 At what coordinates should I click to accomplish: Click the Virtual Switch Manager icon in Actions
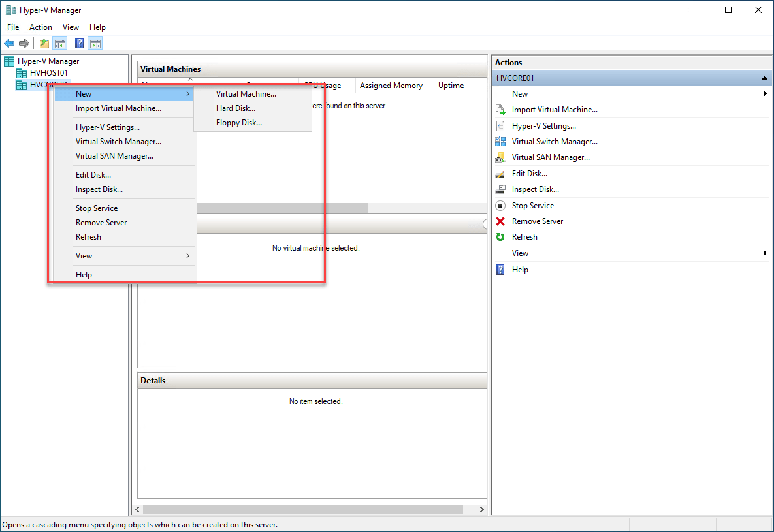pyautogui.click(x=500, y=142)
